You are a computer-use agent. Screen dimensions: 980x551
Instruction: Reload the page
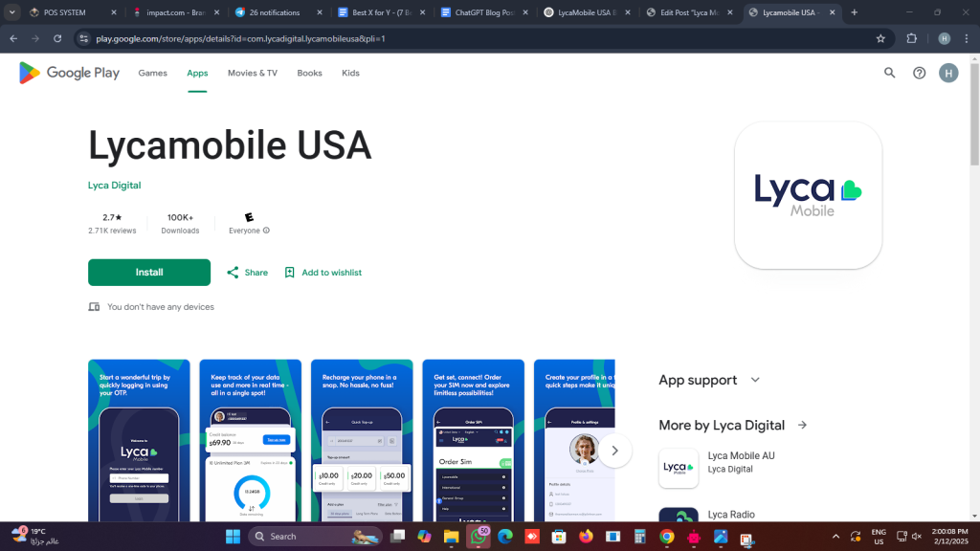57,38
